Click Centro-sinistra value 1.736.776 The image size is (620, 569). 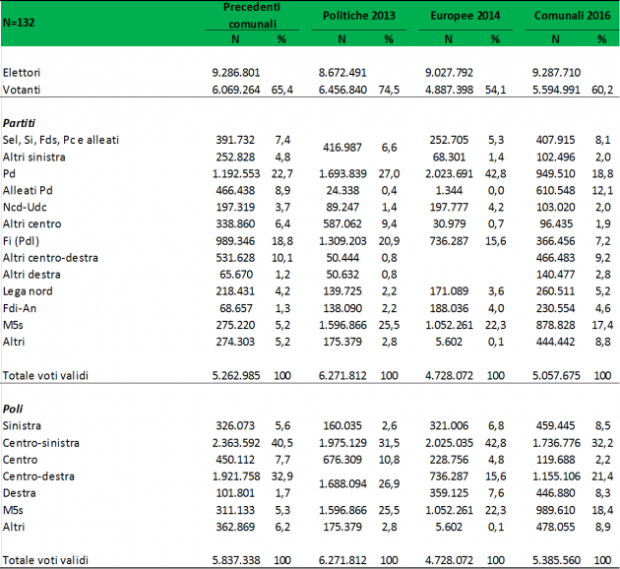pos(556,443)
